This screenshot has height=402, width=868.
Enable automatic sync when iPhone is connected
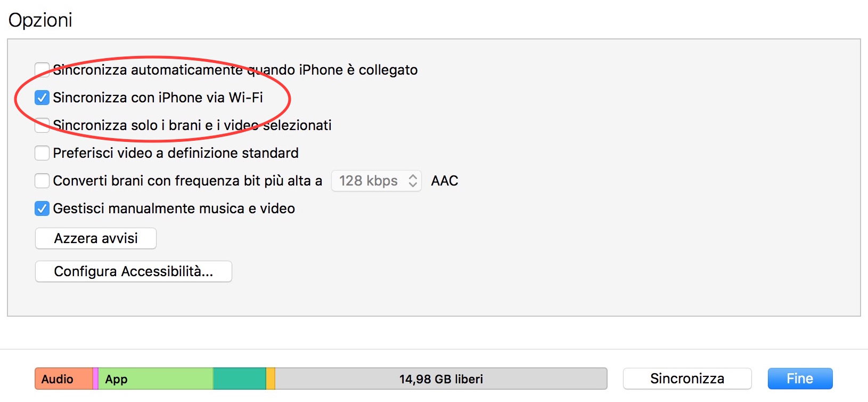[x=42, y=70]
